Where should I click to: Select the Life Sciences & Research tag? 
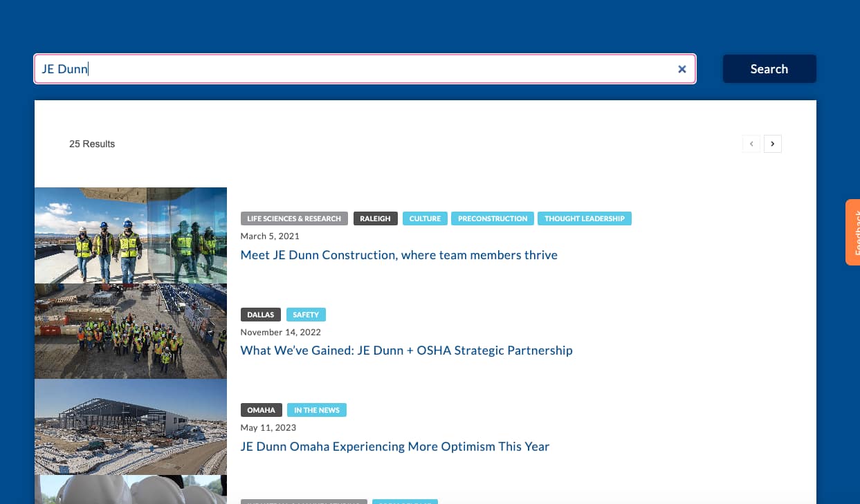click(x=294, y=218)
